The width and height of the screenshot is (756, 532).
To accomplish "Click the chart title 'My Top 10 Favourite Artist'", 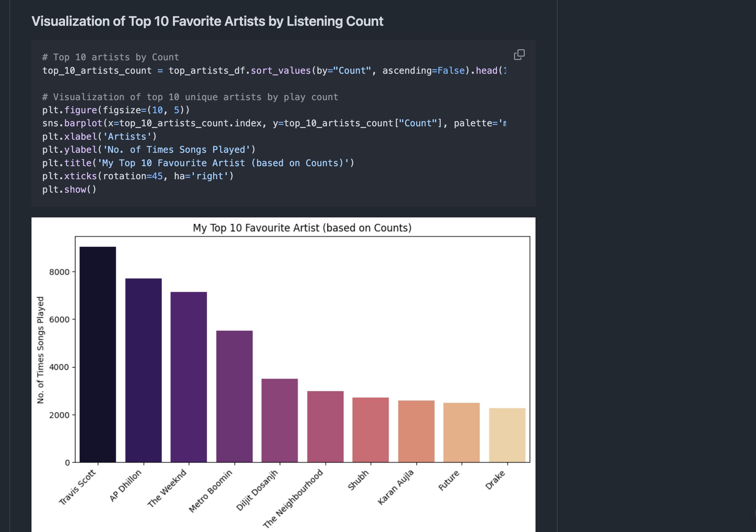I will point(302,228).
